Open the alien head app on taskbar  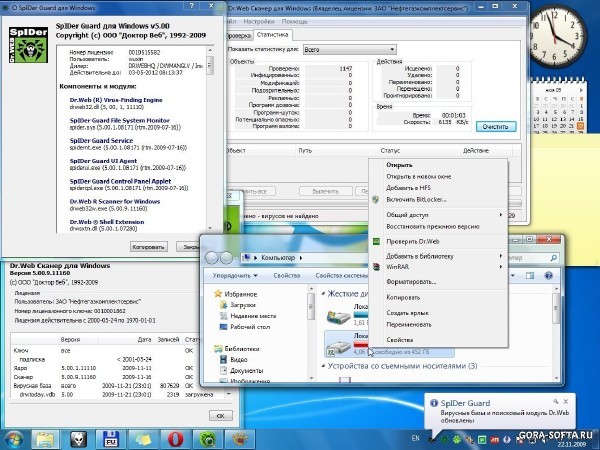click(x=78, y=440)
